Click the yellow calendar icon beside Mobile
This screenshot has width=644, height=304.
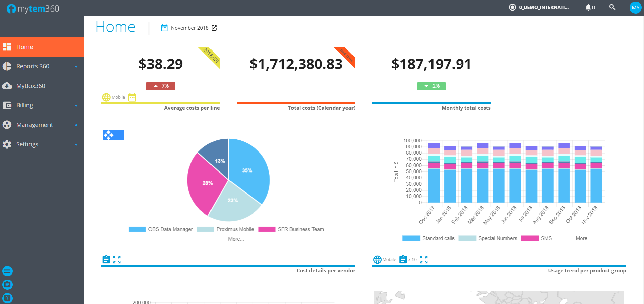pos(132,97)
